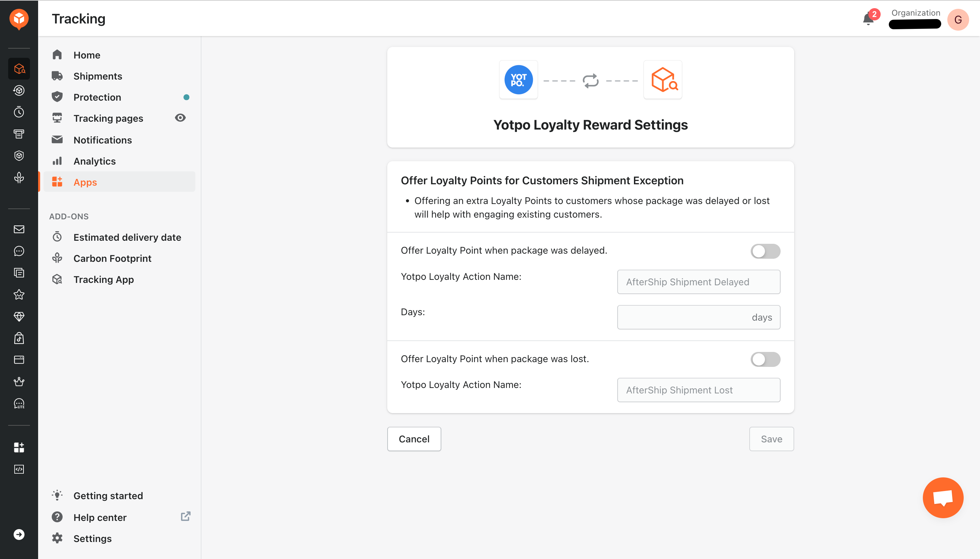The width and height of the screenshot is (980, 559).
Task: Open Notifications in sidebar
Action: point(119,140)
